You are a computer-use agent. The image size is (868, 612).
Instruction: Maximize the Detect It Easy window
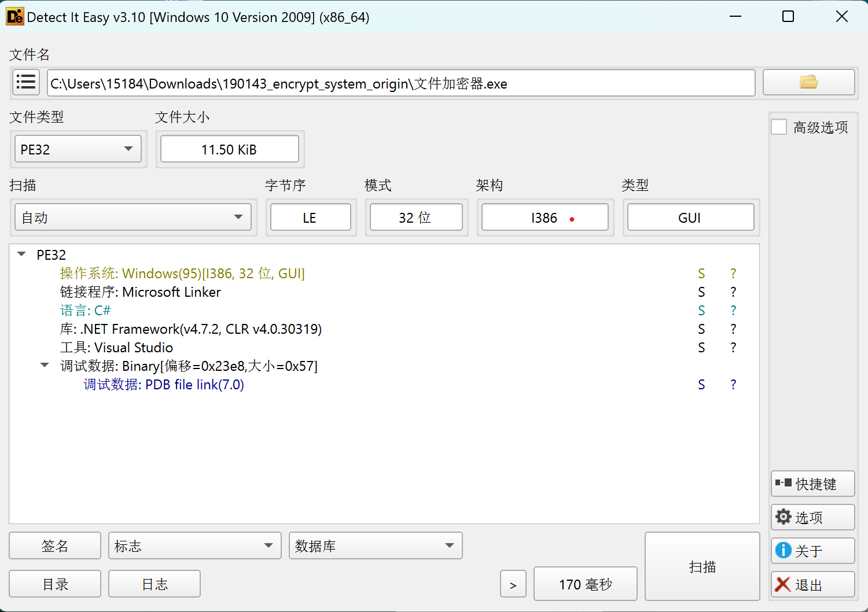pyautogui.click(x=788, y=16)
